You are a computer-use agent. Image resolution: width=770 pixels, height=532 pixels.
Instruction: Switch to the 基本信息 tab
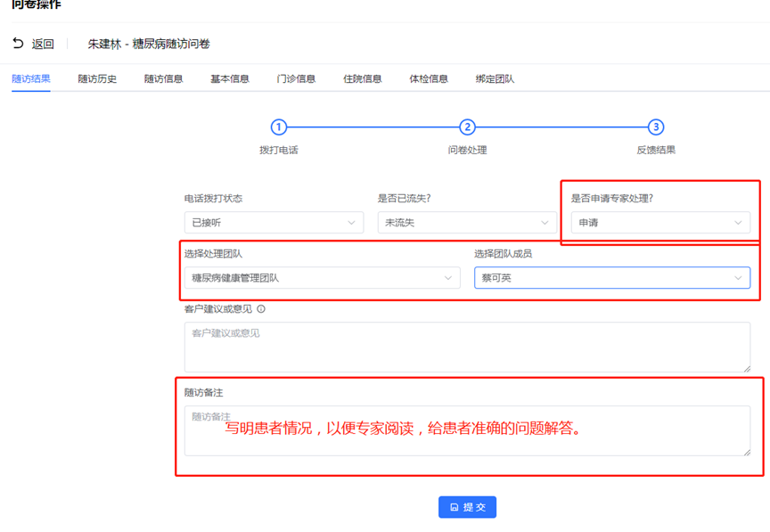[x=230, y=78]
